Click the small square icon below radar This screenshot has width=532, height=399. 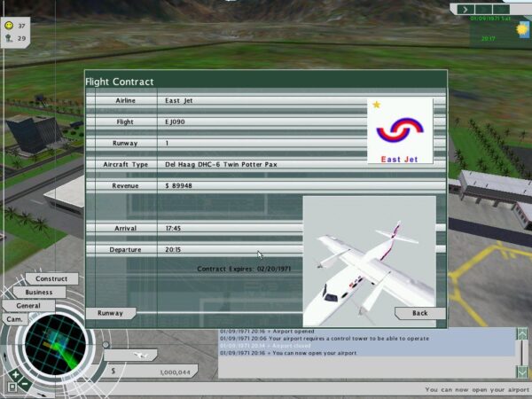(x=12, y=387)
